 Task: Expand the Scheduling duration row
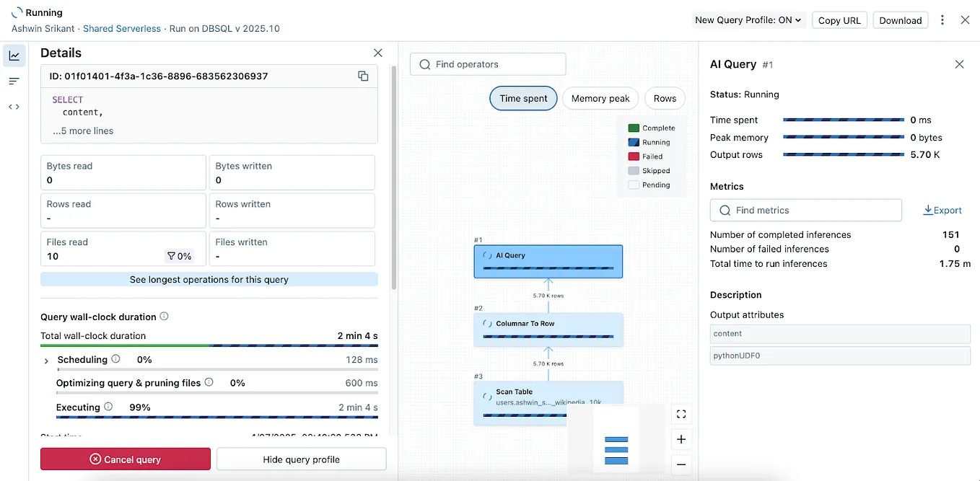pos(45,360)
